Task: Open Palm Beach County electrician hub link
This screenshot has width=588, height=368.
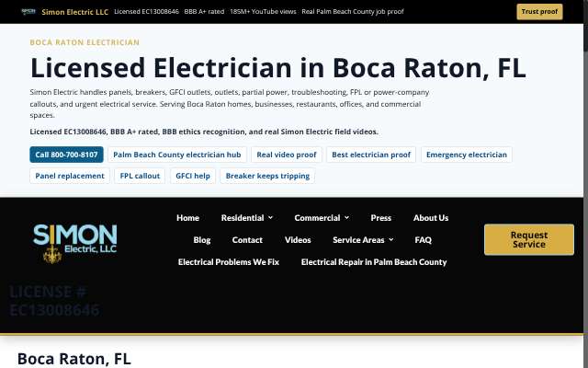Action: [x=177, y=155]
